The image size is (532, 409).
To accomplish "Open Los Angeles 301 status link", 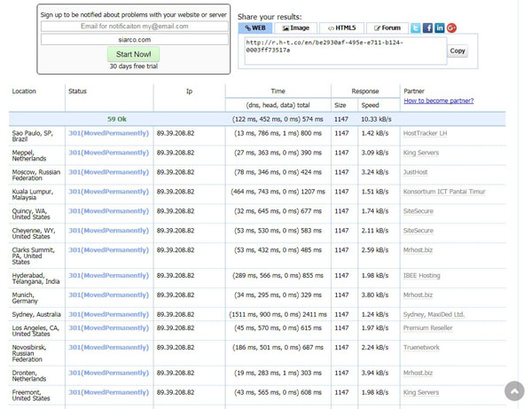I will pyautogui.click(x=108, y=328).
